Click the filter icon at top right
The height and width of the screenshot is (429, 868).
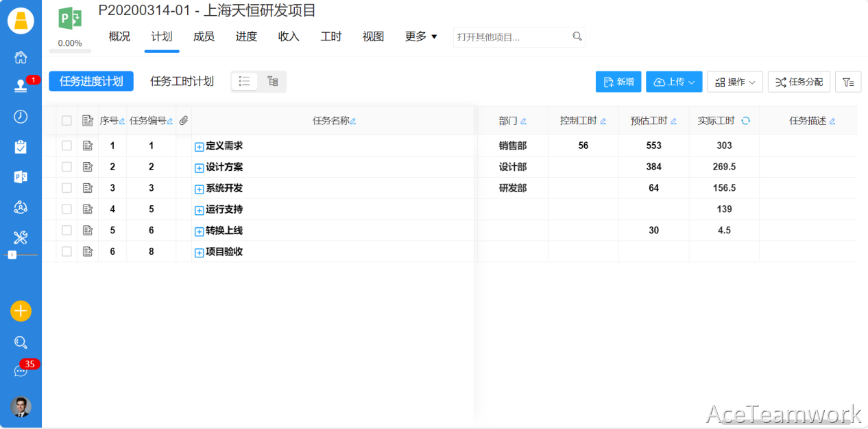(x=848, y=82)
